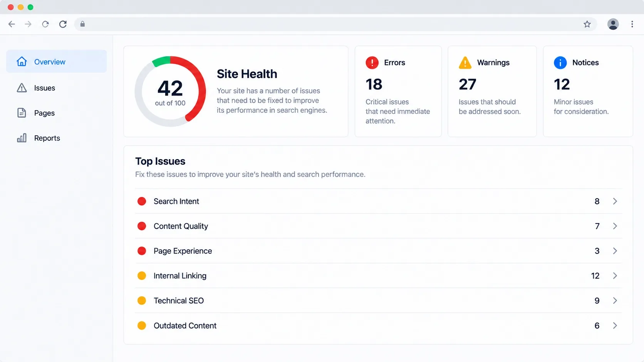
Task: Click the Site Health score gauge
Action: [170, 92]
